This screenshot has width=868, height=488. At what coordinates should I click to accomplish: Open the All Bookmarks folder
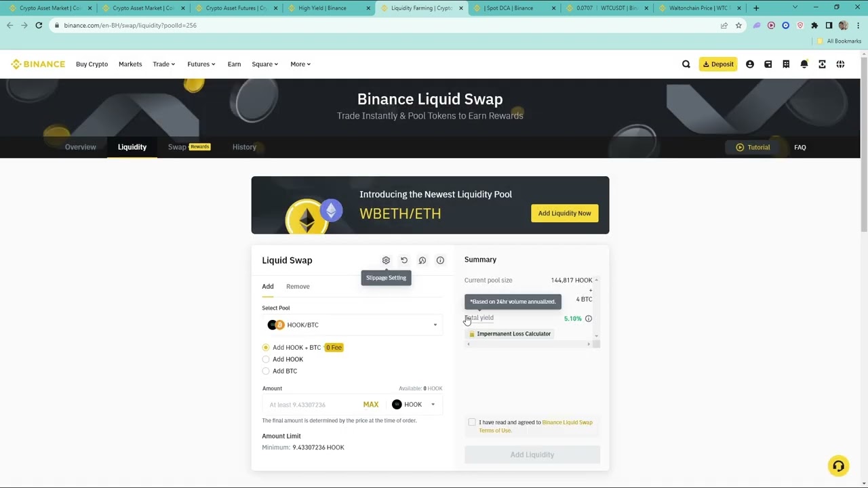click(839, 41)
